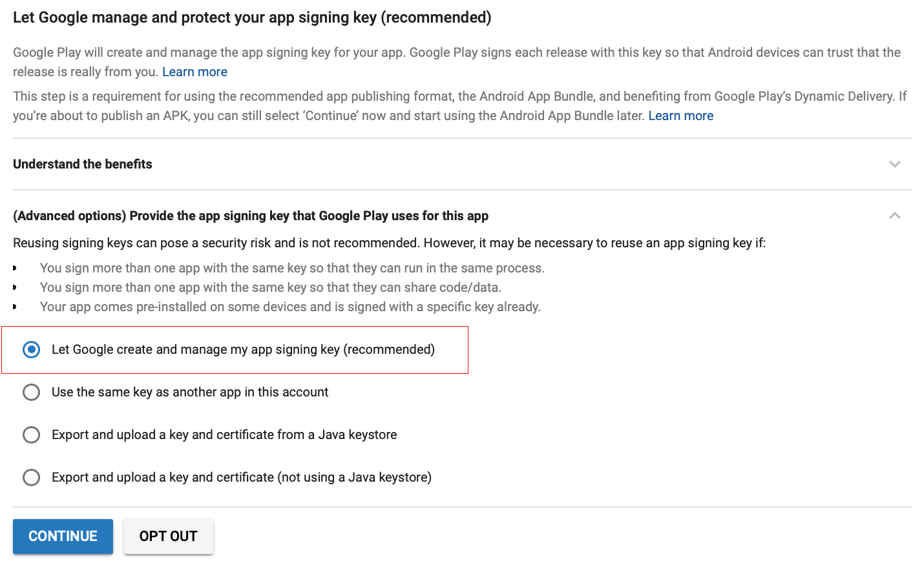924x563 pixels.
Task: Click the Understand the benefits heading
Action: [x=83, y=164]
